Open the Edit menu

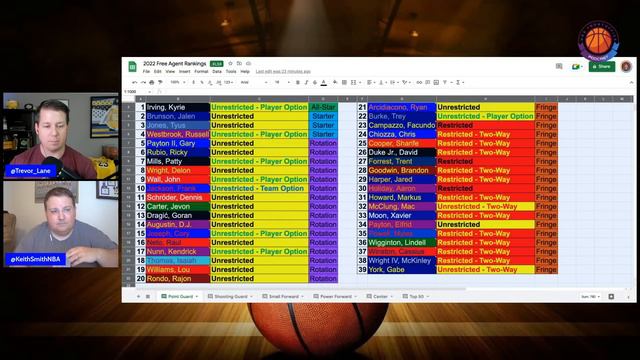tap(158, 71)
